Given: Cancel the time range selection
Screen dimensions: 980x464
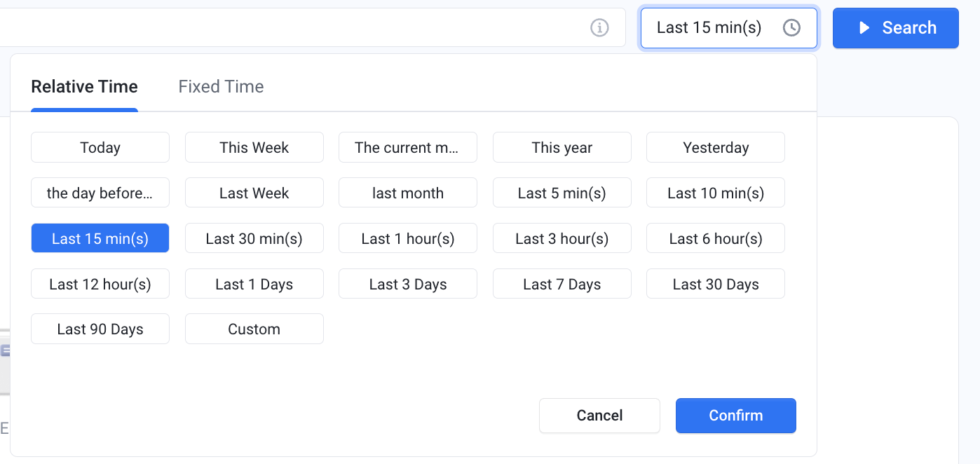Looking at the screenshot, I should point(599,416).
